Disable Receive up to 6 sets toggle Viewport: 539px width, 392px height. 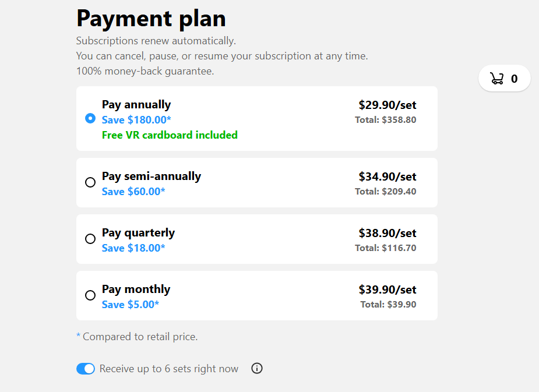[x=86, y=369]
